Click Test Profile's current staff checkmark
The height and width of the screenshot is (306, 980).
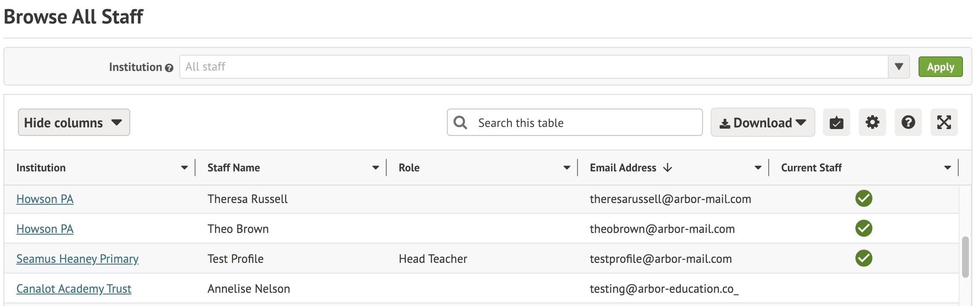pos(863,259)
